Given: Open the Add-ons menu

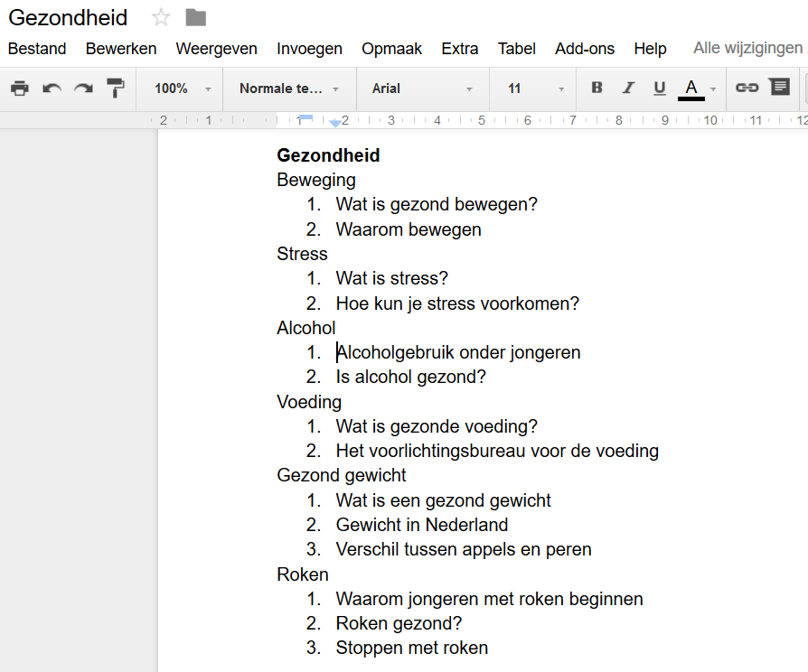Looking at the screenshot, I should click(585, 49).
